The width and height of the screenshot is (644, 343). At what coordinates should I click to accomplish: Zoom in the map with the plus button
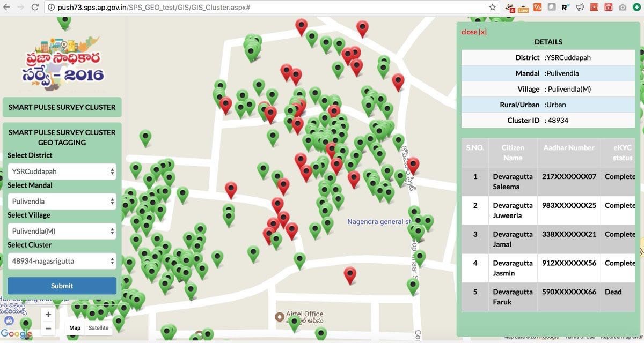pyautogui.click(x=48, y=315)
